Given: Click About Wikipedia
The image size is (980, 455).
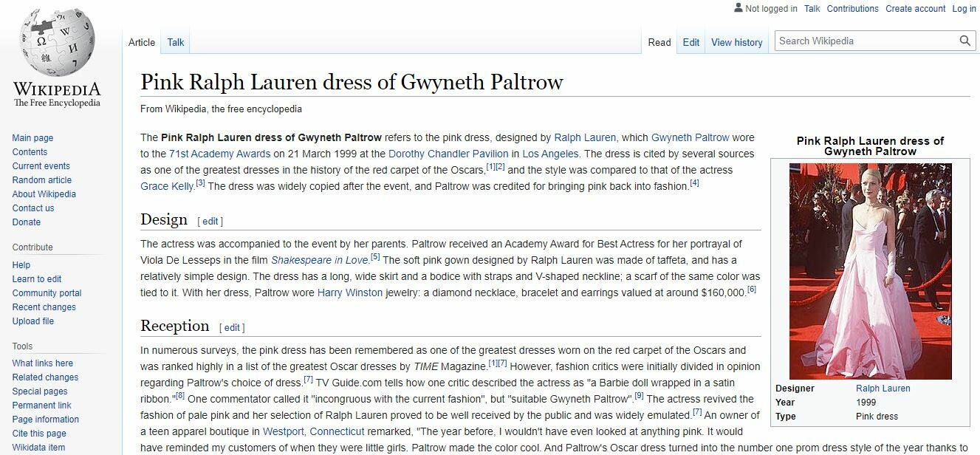Looking at the screenshot, I should pyautogui.click(x=44, y=194).
